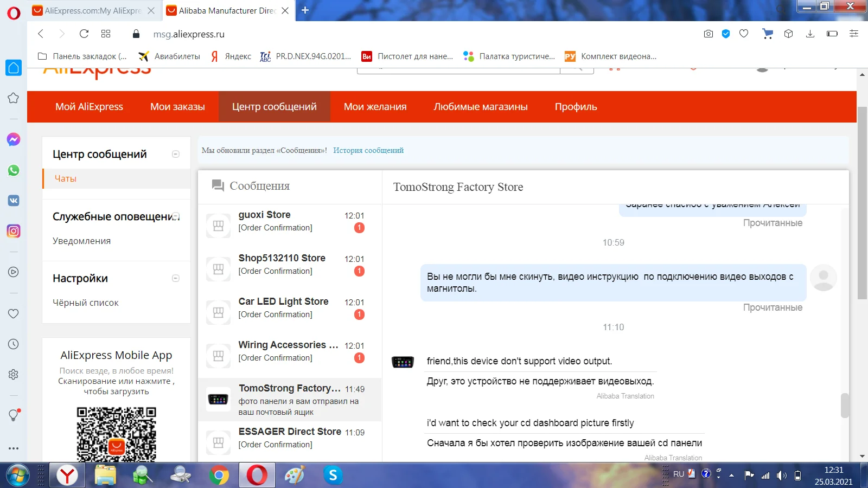This screenshot has height=488, width=868.
Task: Open bookmarks star in Opera sidebar
Action: click(14, 98)
